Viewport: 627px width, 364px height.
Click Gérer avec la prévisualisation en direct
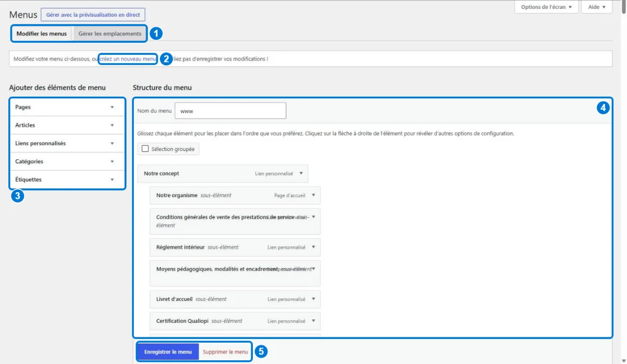tap(93, 15)
